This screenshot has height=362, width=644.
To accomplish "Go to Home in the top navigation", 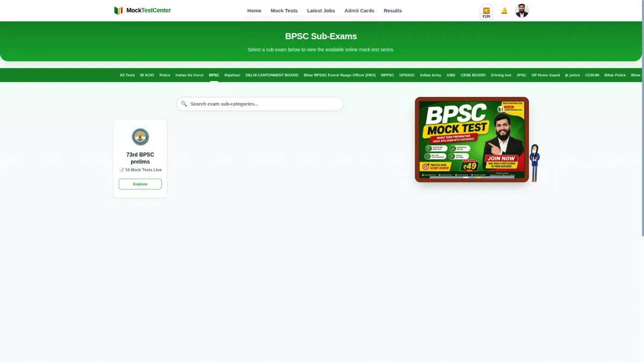I will (254, 11).
